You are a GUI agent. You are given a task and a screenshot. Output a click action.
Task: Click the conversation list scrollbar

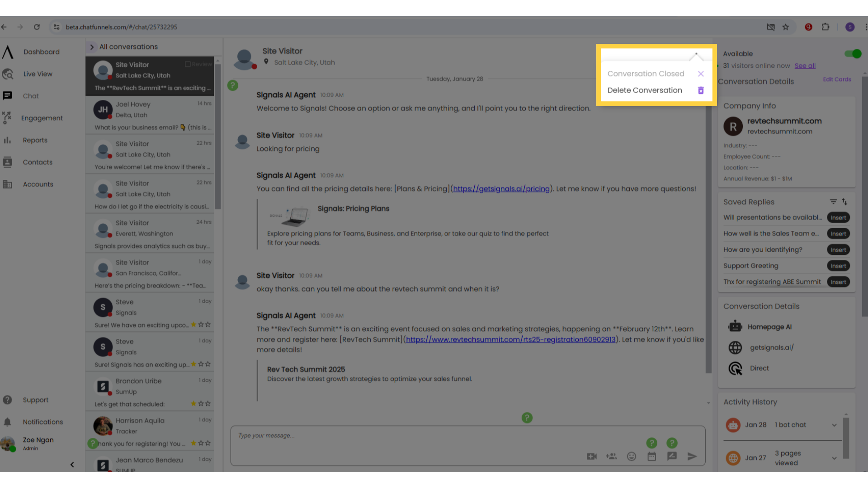click(218, 136)
